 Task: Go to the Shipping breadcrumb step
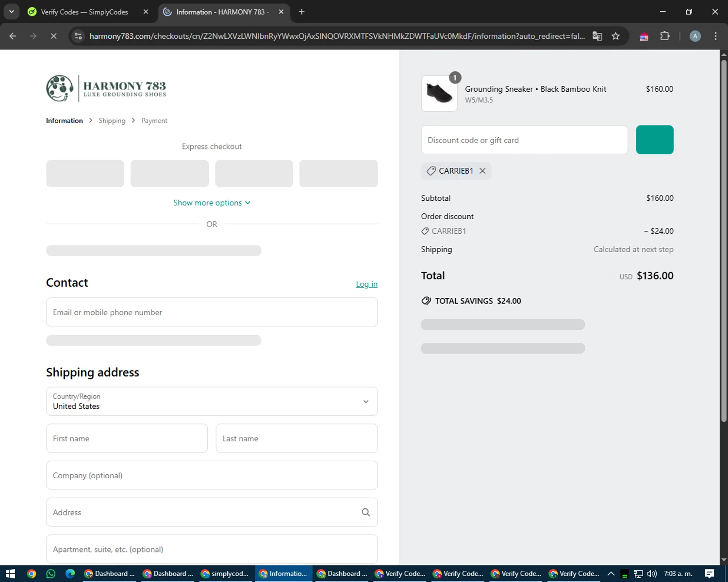(x=112, y=121)
